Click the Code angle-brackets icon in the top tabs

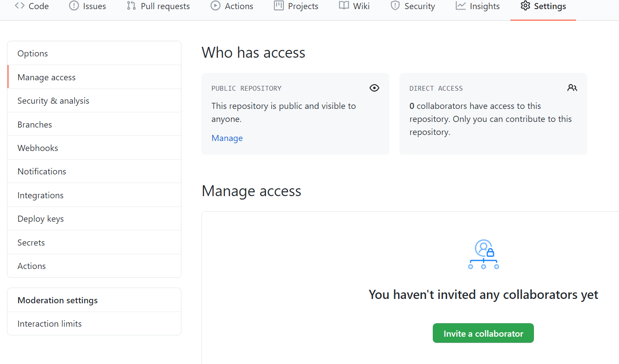[20, 6]
